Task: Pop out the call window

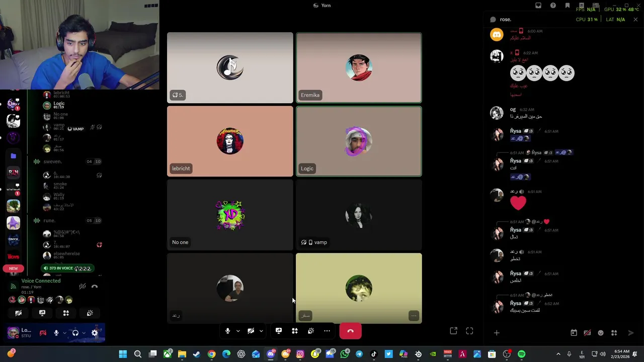Action: click(x=453, y=331)
